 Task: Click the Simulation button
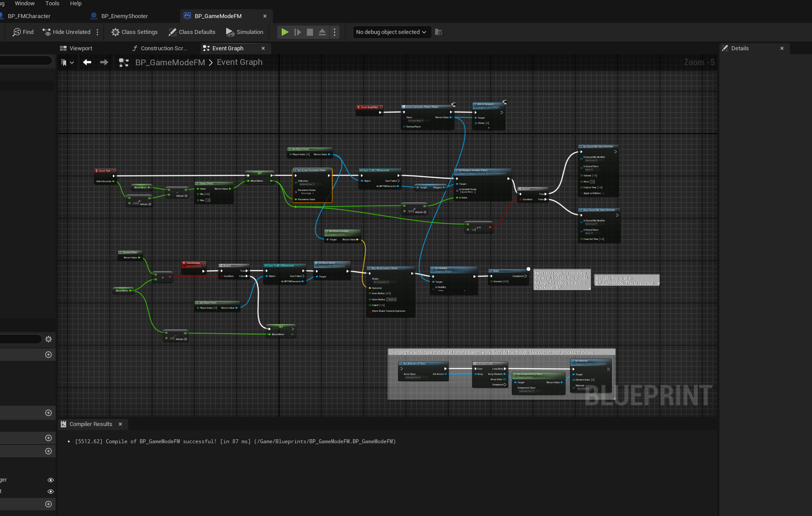(x=245, y=32)
